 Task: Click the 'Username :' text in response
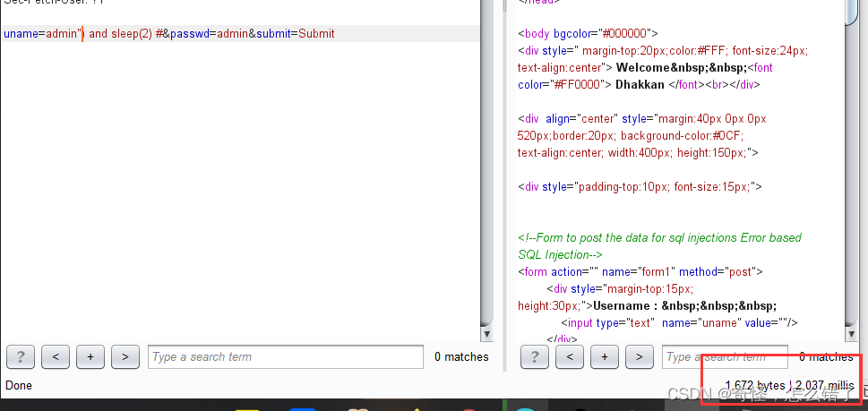click(x=625, y=306)
